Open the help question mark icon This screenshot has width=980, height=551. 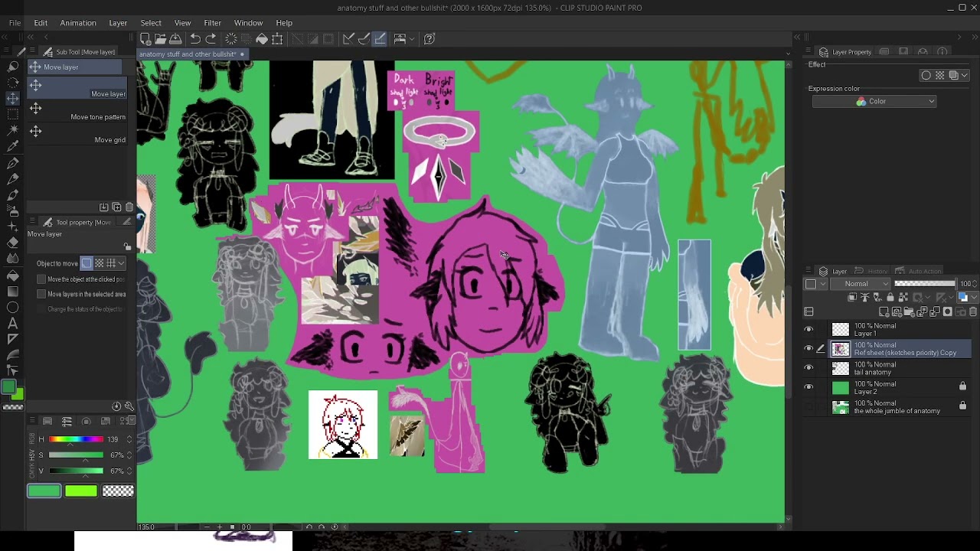coord(430,38)
